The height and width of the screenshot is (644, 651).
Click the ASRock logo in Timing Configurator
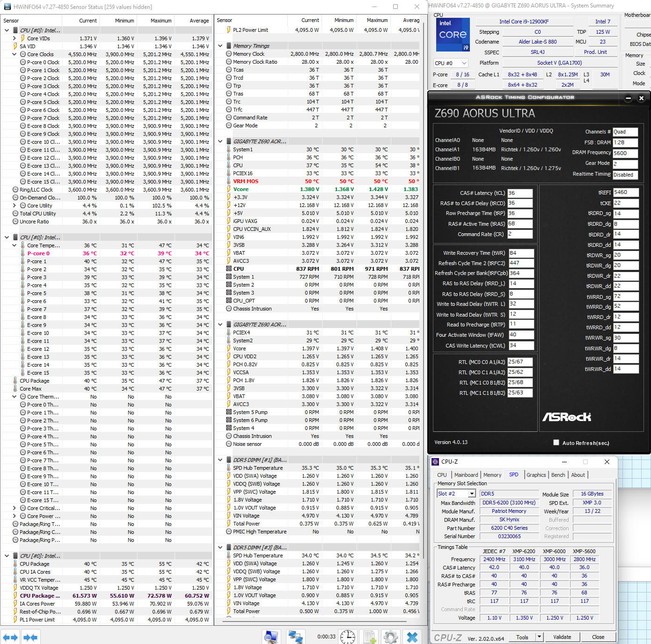567,417
